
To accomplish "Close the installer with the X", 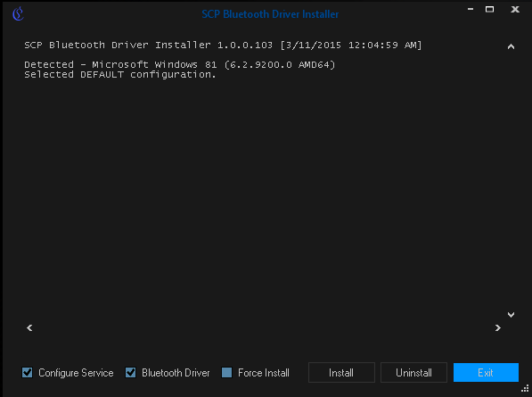I will click(x=515, y=9).
